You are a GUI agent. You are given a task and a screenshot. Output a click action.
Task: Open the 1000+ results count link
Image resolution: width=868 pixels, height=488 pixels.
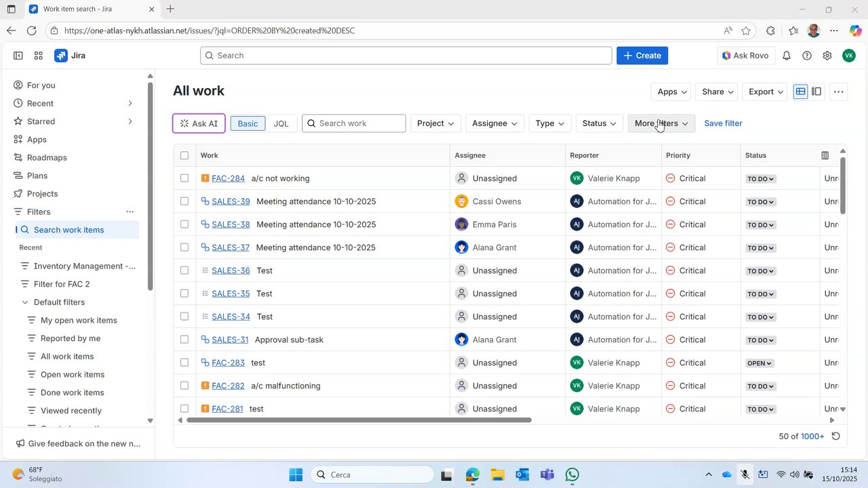click(812, 436)
